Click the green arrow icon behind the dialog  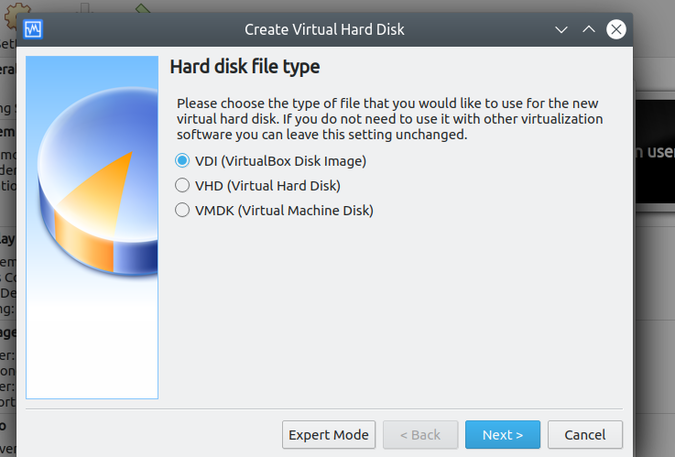click(143, 9)
